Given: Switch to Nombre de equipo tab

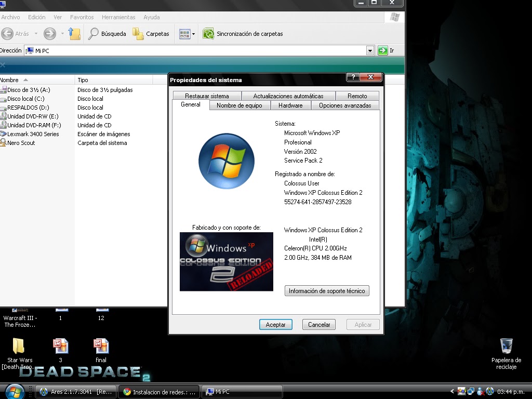Looking at the screenshot, I should 240,105.
